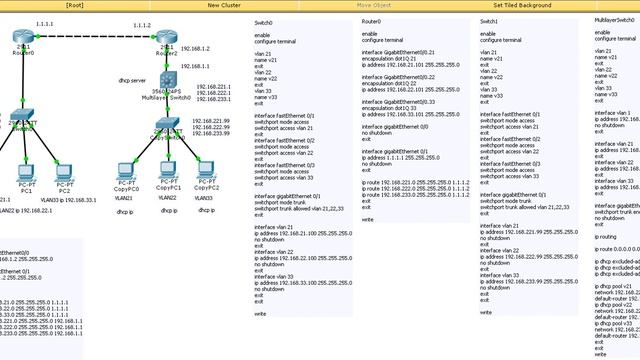The width and height of the screenshot is (640, 360).
Task: Select the Router2 device icon
Action: click(x=167, y=37)
